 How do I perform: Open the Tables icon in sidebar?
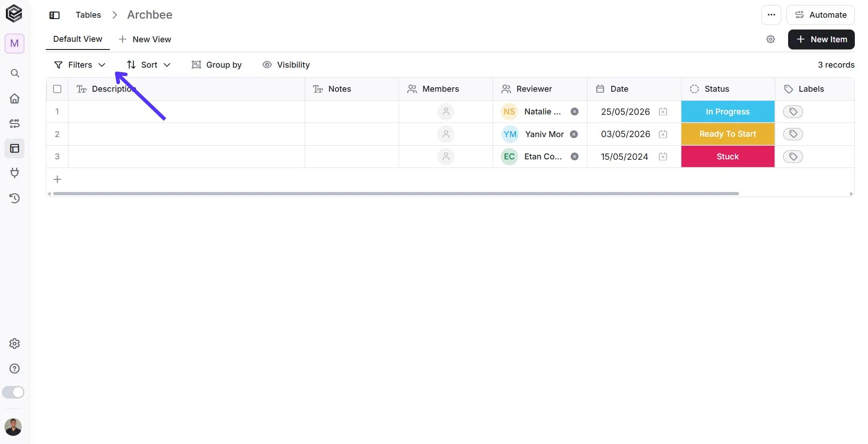point(15,148)
